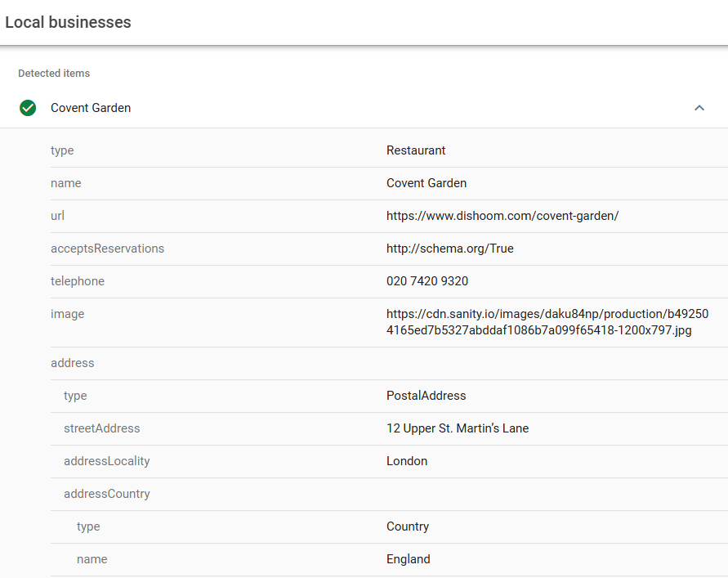This screenshot has width=728, height=578.
Task: Select the PostalAddress value
Action: point(426,396)
